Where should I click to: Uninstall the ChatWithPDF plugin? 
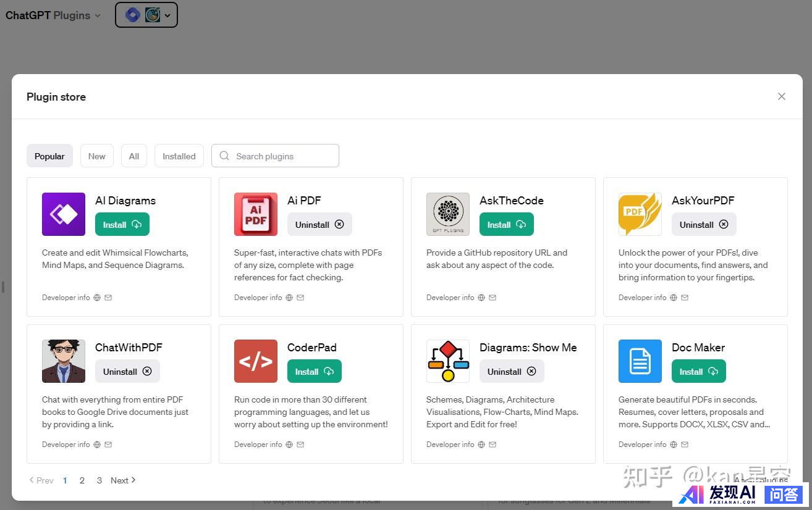click(127, 372)
